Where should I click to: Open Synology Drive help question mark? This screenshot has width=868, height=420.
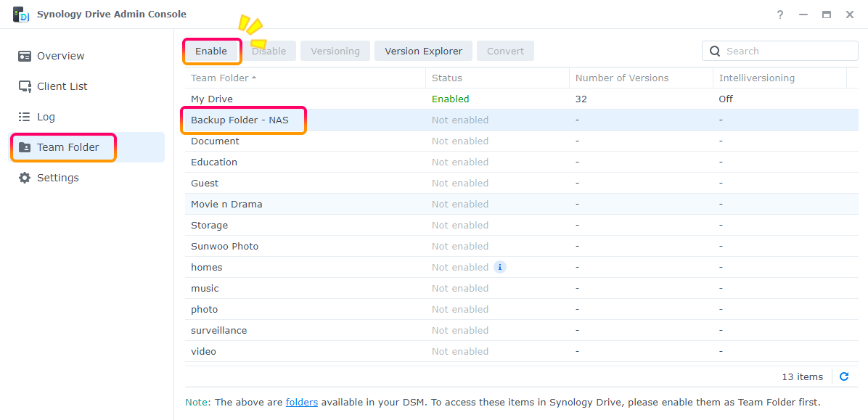coord(780,15)
